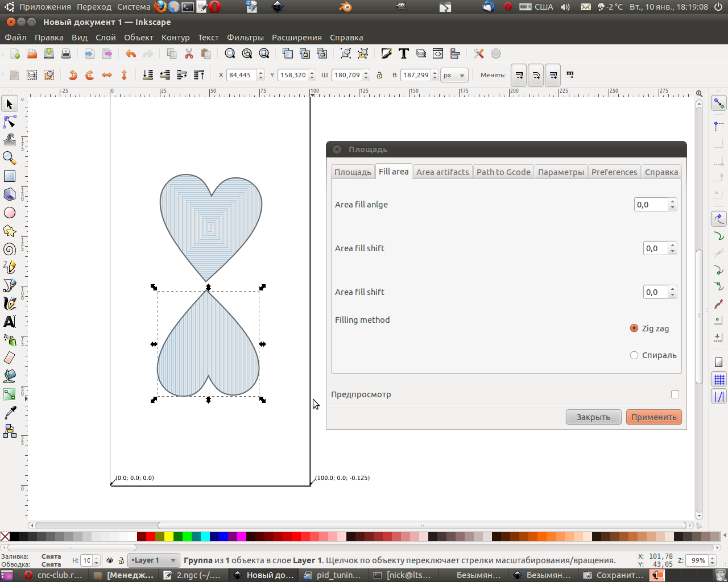Select the Ellipse tool

10,213
